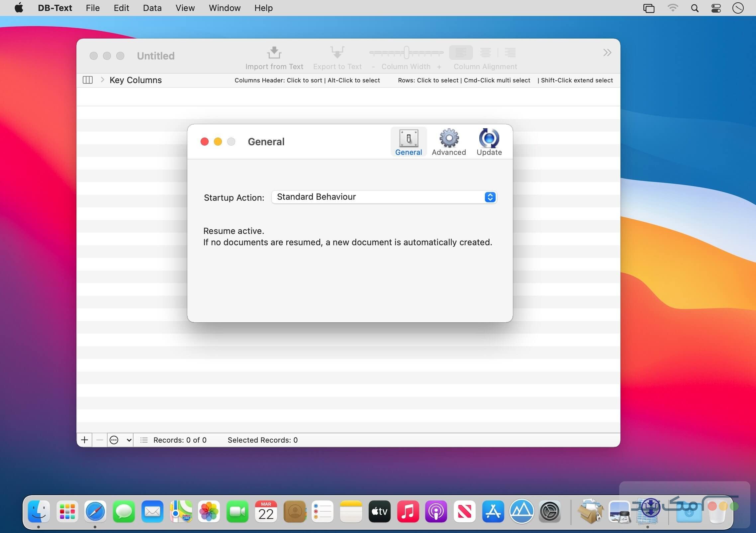
Task: Adjust the Column Width slider
Action: tap(406, 52)
